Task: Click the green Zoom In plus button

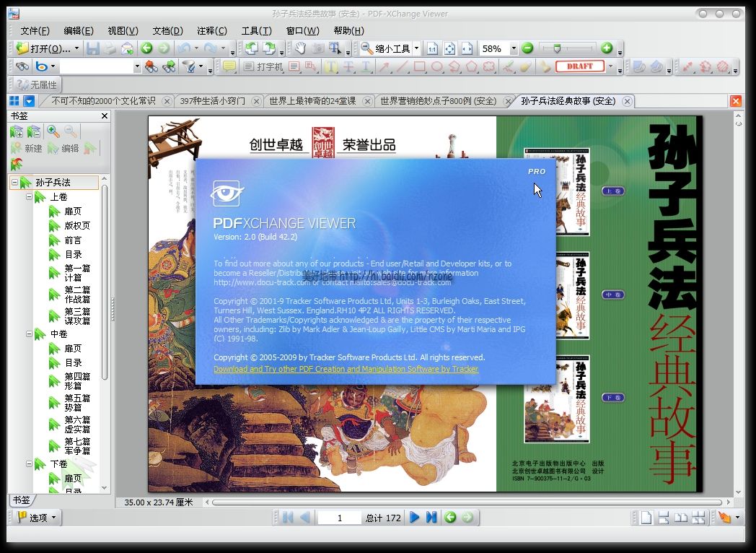Action: pos(607,48)
